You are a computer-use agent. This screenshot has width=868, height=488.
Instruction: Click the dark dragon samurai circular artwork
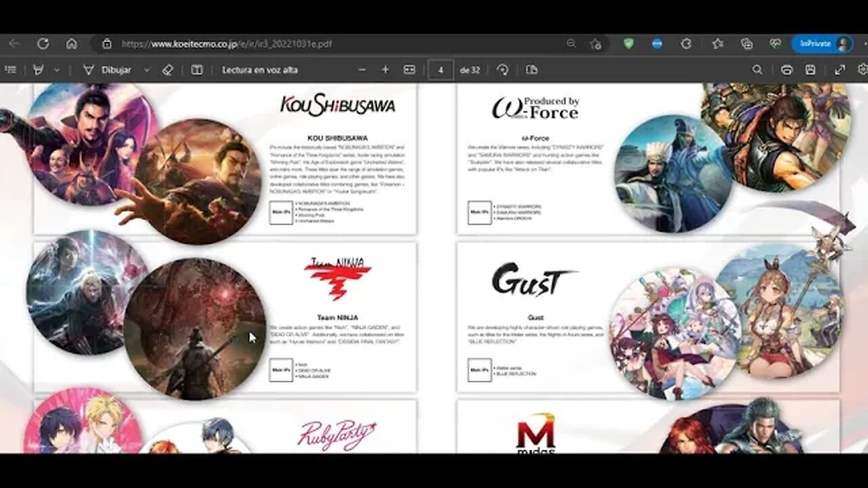pyautogui.click(x=195, y=329)
